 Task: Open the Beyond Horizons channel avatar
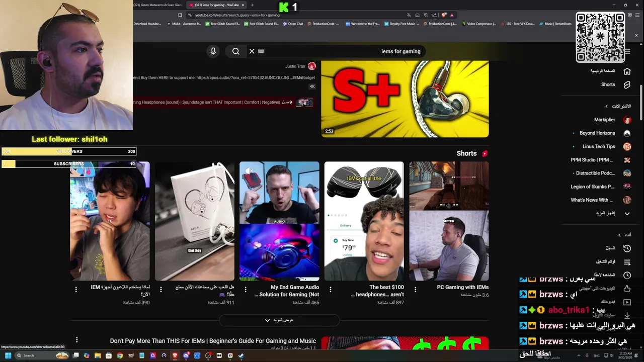(627, 133)
